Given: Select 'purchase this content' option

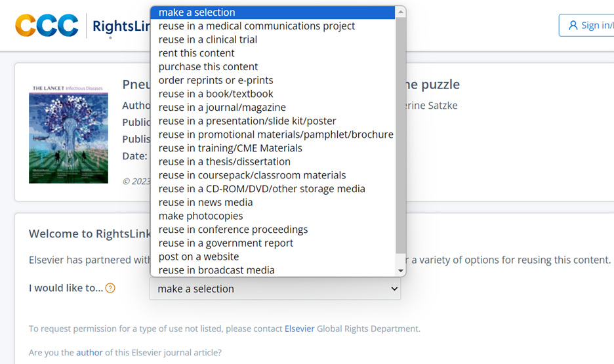Looking at the screenshot, I should pos(208,66).
